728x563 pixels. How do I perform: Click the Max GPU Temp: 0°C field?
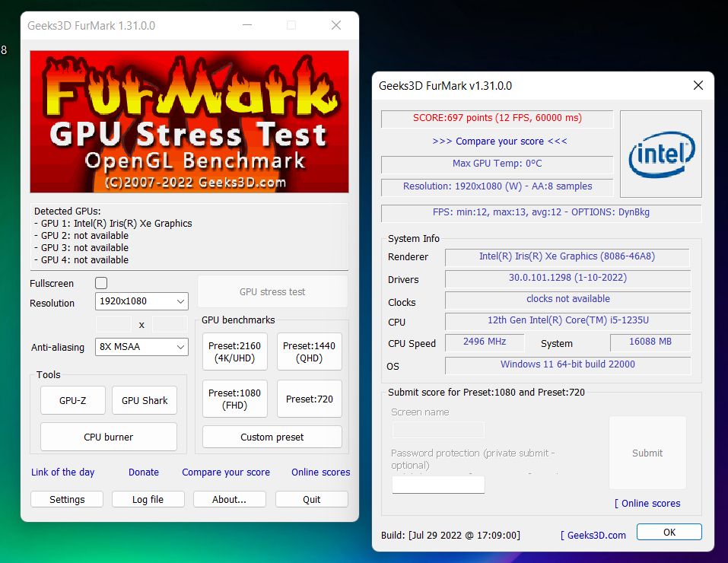(498, 164)
